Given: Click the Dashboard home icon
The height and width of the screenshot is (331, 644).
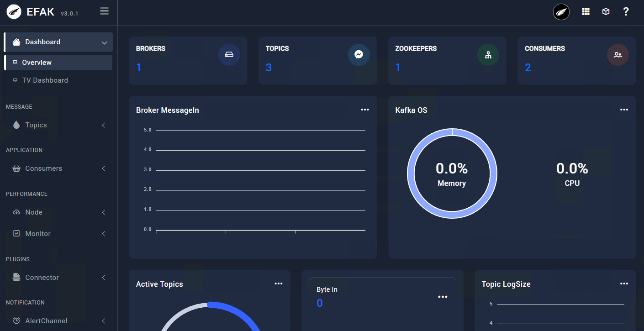Looking at the screenshot, I should tap(16, 42).
